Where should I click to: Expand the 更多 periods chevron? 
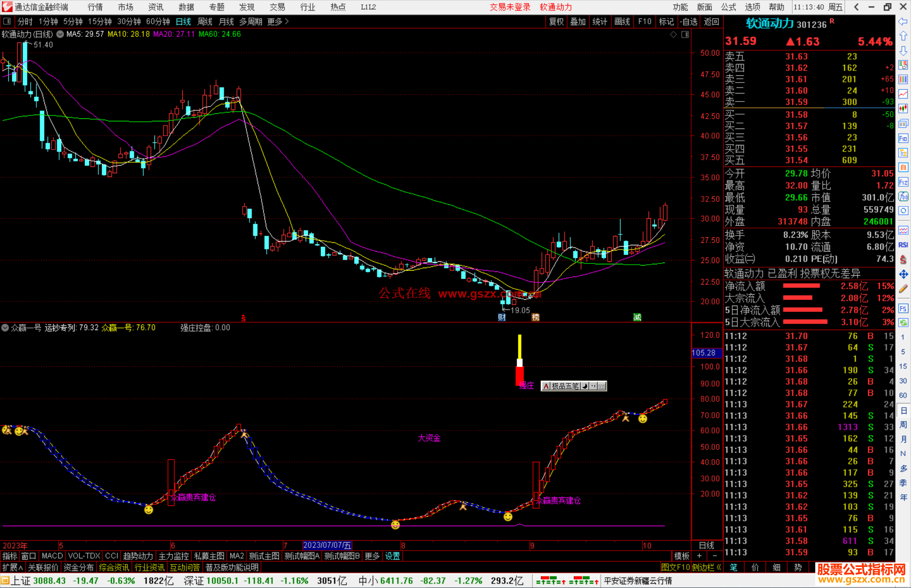pos(287,21)
